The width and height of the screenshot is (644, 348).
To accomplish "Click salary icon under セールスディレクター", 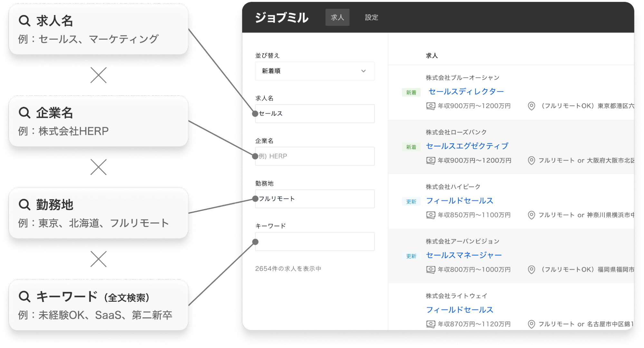I will (430, 106).
